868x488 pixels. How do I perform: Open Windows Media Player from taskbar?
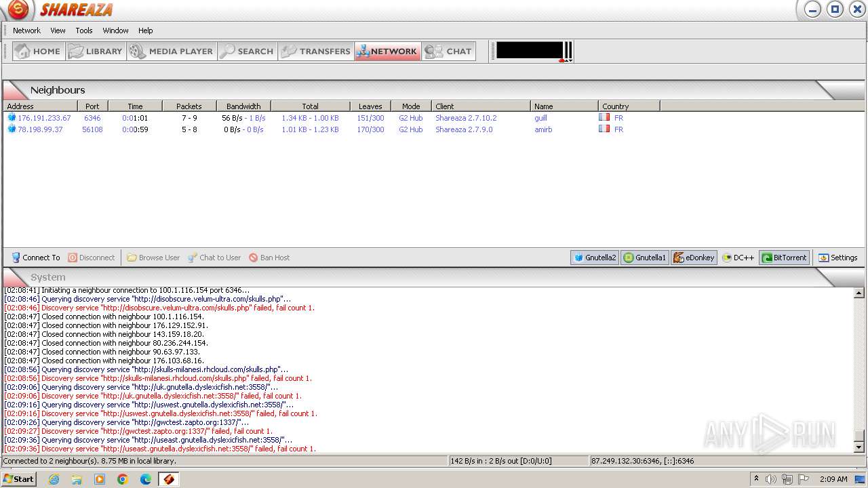(x=100, y=479)
